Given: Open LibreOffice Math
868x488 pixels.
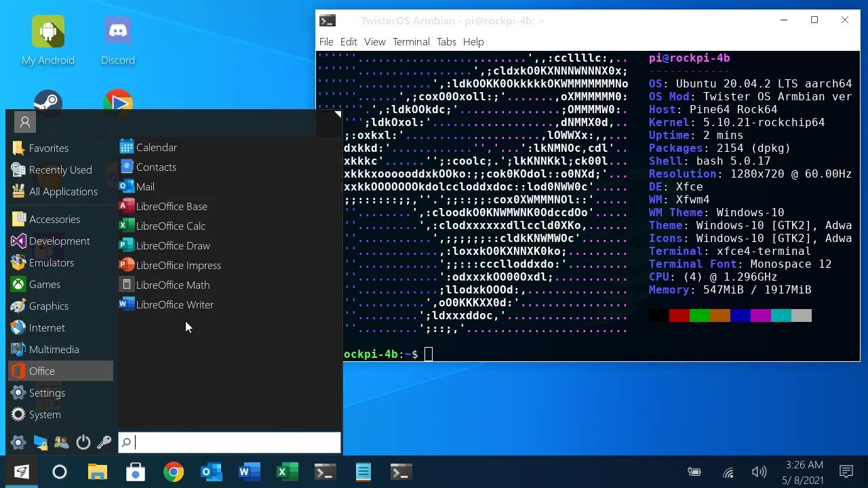Looking at the screenshot, I should point(164,285).
